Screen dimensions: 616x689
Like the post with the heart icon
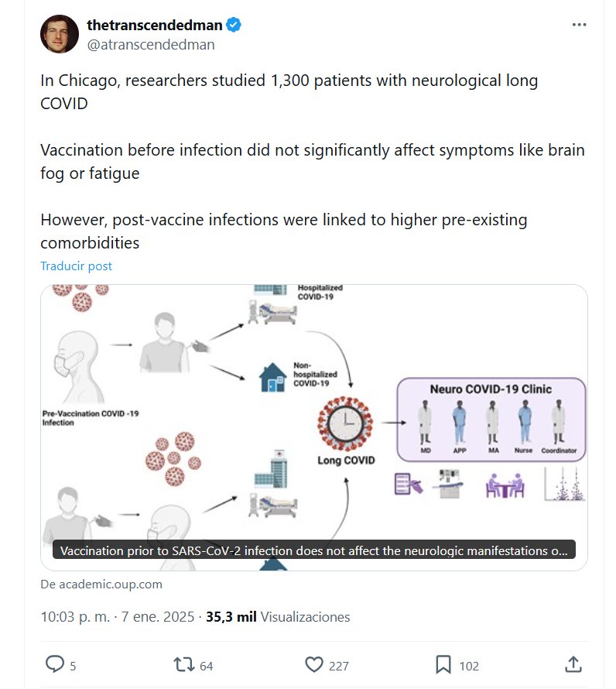pos(313,664)
